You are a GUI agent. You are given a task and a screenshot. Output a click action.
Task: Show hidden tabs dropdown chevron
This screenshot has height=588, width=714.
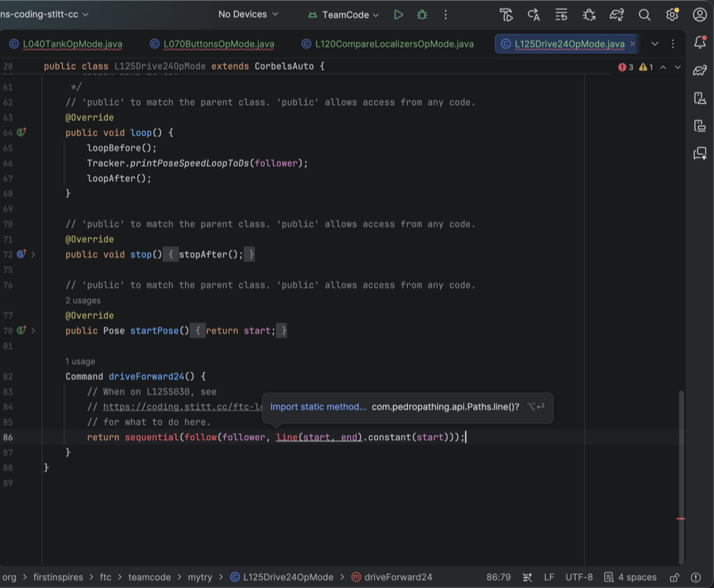click(x=655, y=44)
